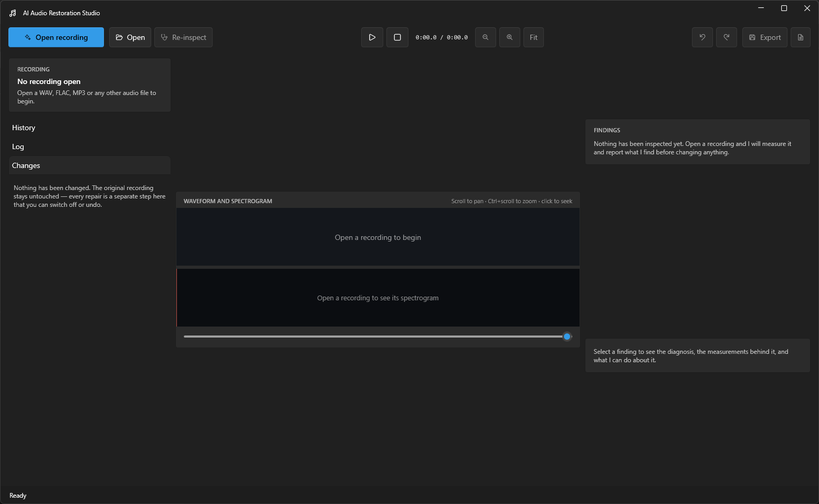This screenshot has height=504, width=819.
Task: Switch to the History tab
Action: pyautogui.click(x=90, y=128)
